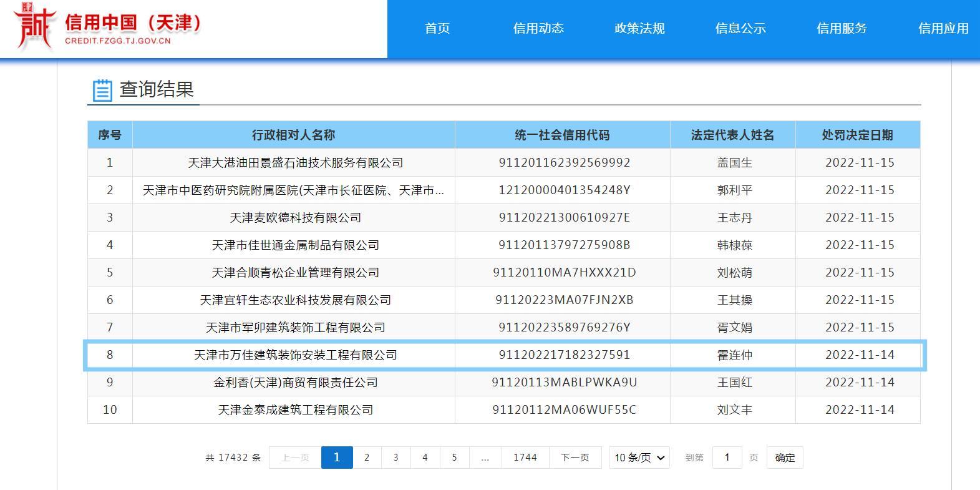This screenshot has height=490, width=980.
Task: Click legal representative 霍连仲
Action: [735, 355]
